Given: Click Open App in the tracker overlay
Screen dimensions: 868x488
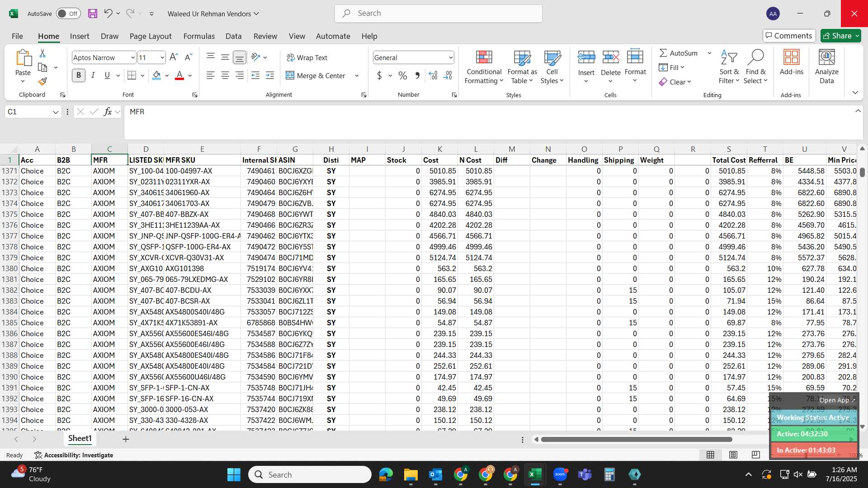Looking at the screenshot, I should pos(837,400).
